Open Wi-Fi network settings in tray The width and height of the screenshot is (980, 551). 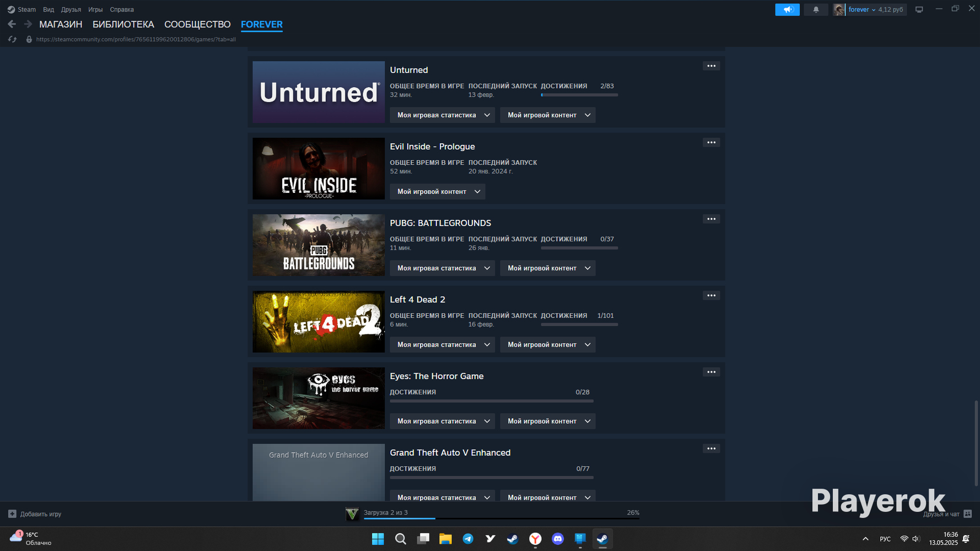point(904,539)
